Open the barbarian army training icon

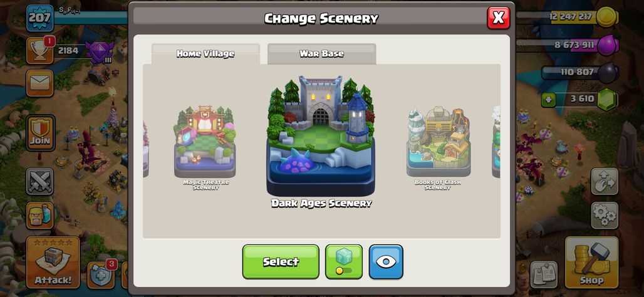40,216
